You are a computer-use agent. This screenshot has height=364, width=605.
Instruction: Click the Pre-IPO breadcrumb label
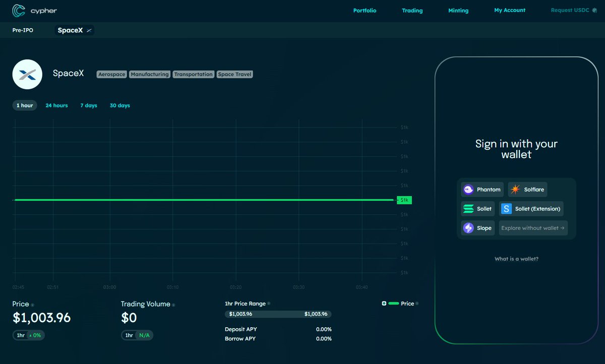[x=23, y=30]
